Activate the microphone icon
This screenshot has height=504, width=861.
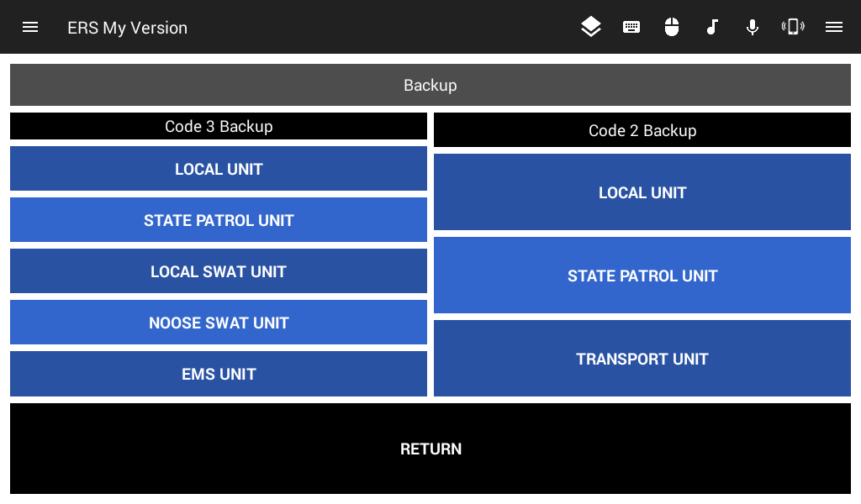(753, 27)
